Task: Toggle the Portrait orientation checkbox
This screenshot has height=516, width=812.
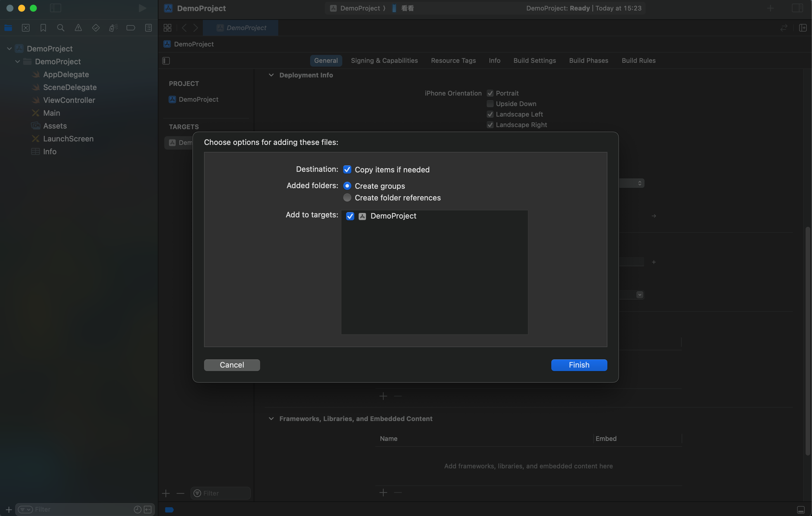Action: 490,93
